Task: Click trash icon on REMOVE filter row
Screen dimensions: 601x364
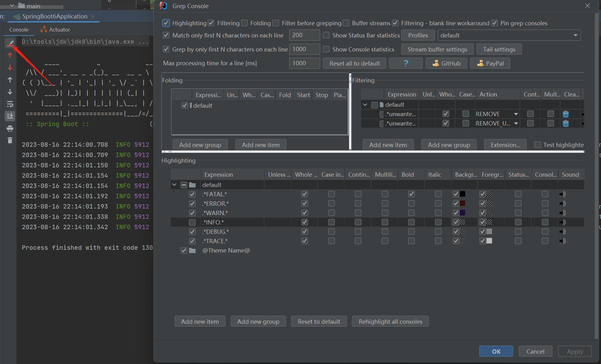Action: (x=565, y=114)
